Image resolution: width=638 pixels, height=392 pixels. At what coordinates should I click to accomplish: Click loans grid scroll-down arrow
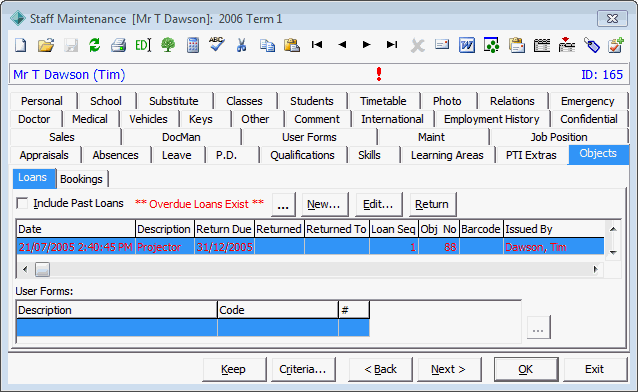pyautogui.click(x=613, y=253)
